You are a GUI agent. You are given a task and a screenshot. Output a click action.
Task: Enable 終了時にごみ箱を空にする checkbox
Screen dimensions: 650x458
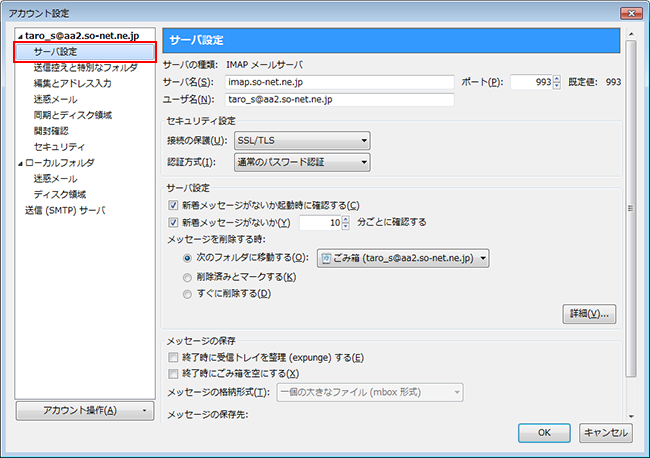click(x=174, y=374)
